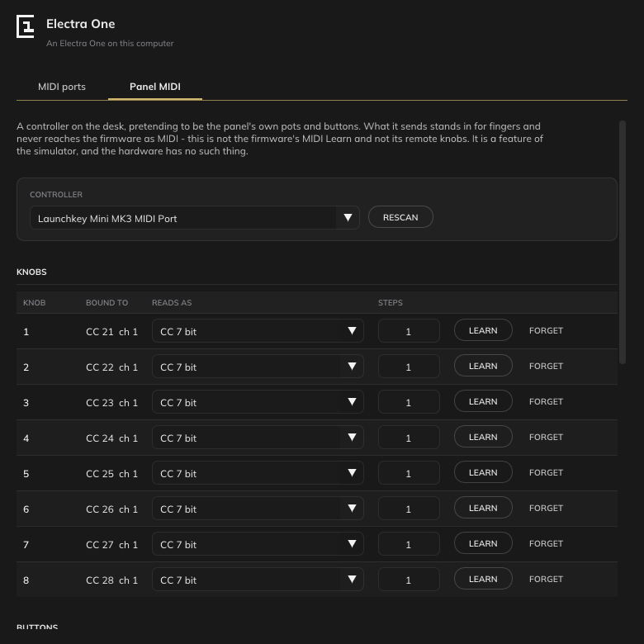
Task: Click FORGET for knob 6
Action: 546,508
